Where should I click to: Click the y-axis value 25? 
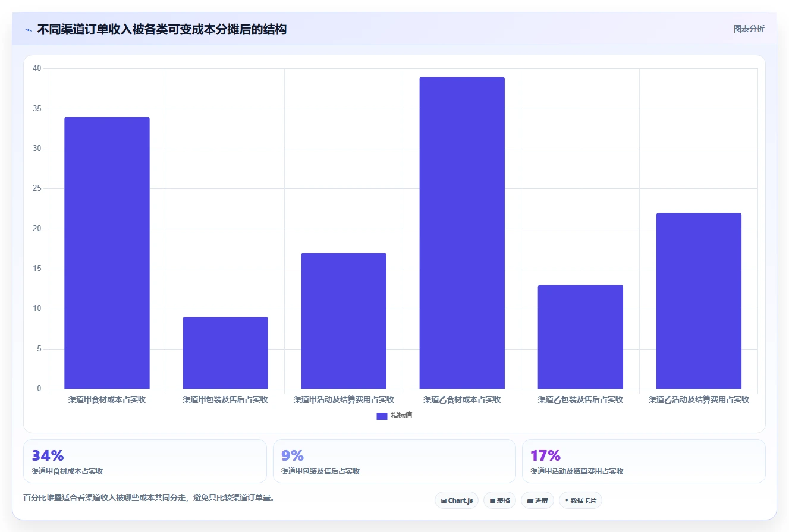point(37,188)
